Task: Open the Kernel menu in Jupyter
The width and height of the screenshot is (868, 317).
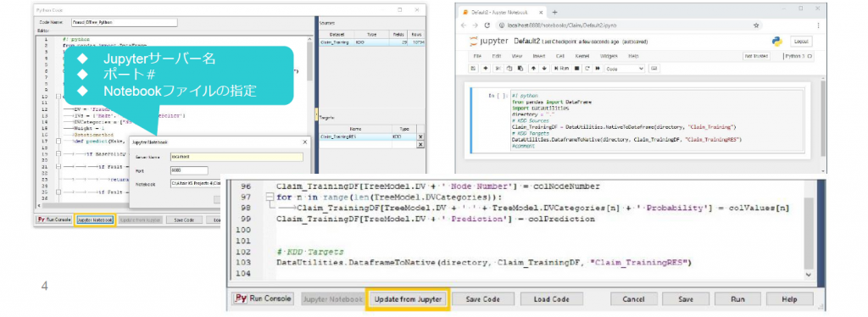Action: click(x=581, y=56)
